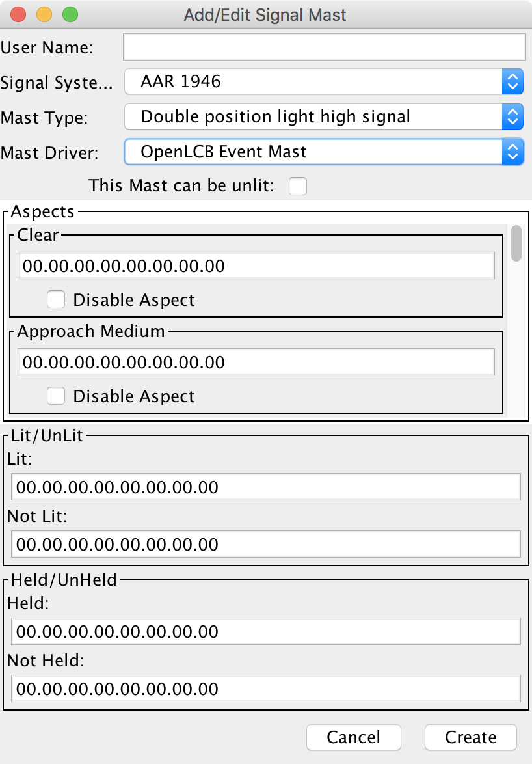532x764 pixels.
Task: Click the User Name text field
Action: pos(324,47)
